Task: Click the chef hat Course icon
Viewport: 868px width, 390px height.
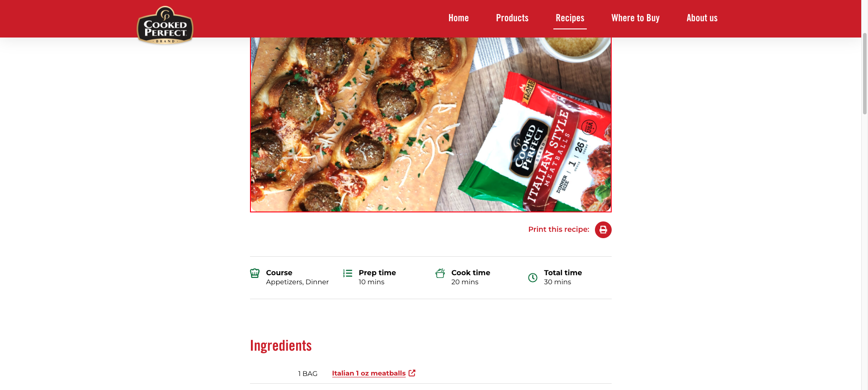Action: pos(255,273)
